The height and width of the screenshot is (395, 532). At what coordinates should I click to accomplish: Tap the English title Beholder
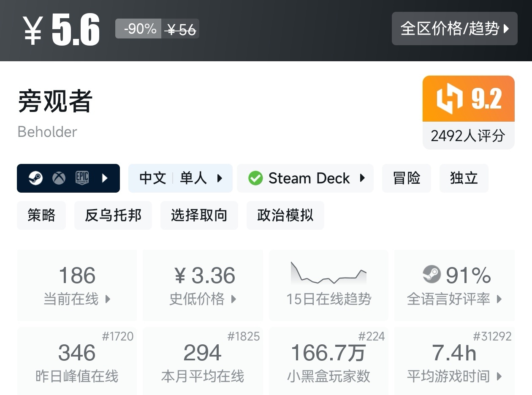pos(47,132)
